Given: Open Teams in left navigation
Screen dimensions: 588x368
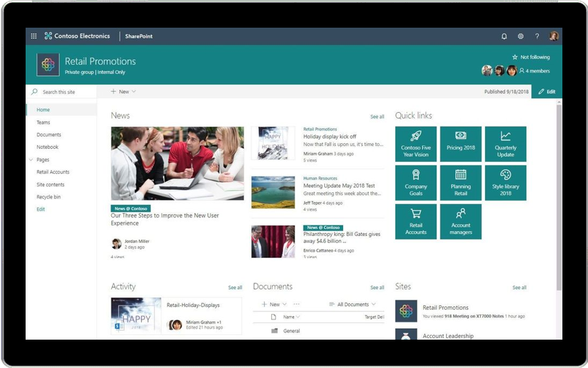Looking at the screenshot, I should [43, 122].
